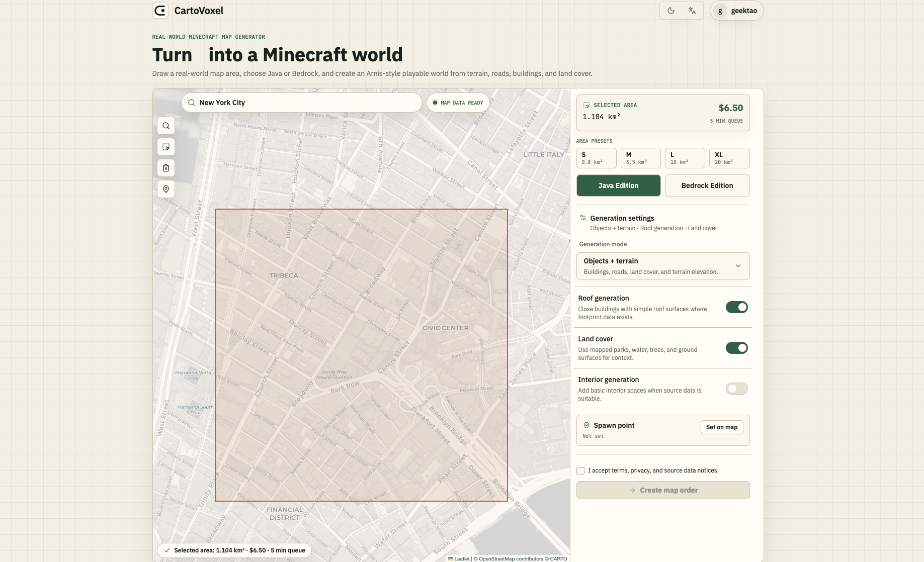Choose the XL 20 km² area preset
Image resolution: width=924 pixels, height=562 pixels.
(x=729, y=158)
